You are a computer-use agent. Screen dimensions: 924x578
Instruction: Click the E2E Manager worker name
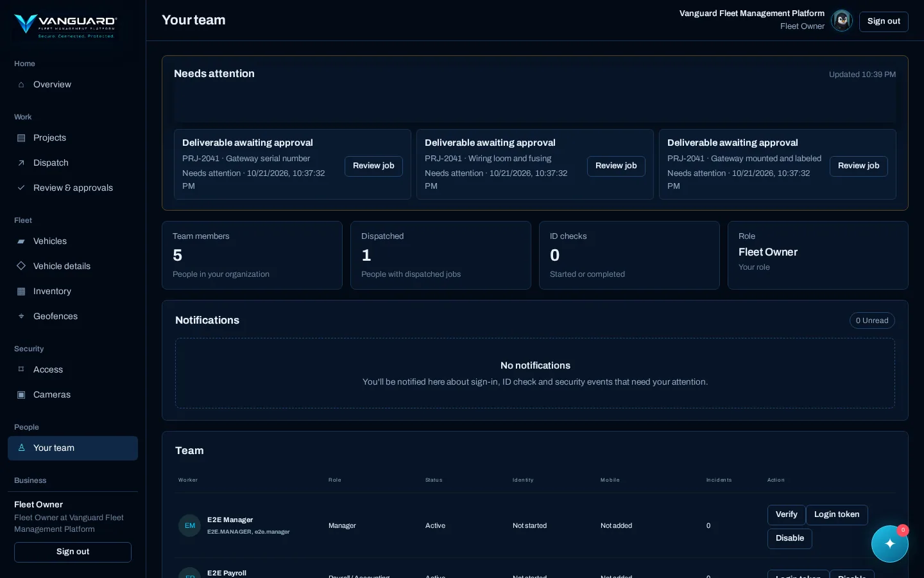coord(230,520)
